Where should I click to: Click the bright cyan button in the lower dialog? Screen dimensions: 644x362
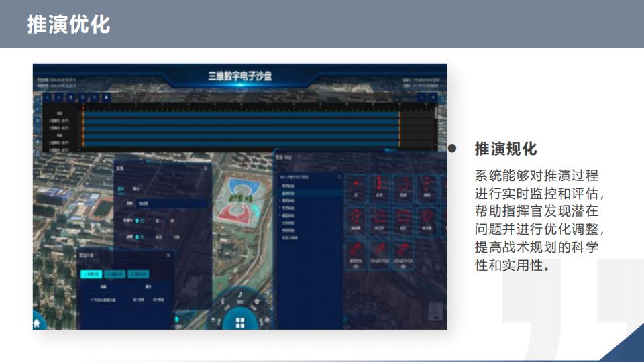pos(91,274)
